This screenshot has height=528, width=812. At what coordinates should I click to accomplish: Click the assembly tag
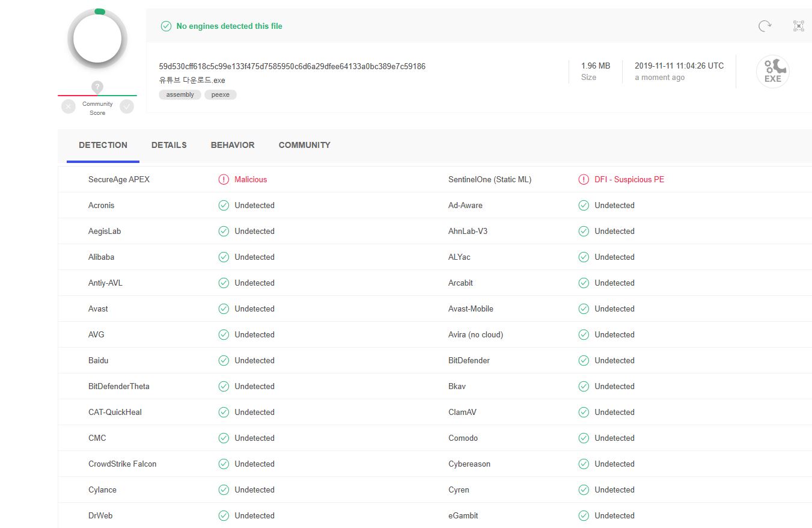point(180,94)
